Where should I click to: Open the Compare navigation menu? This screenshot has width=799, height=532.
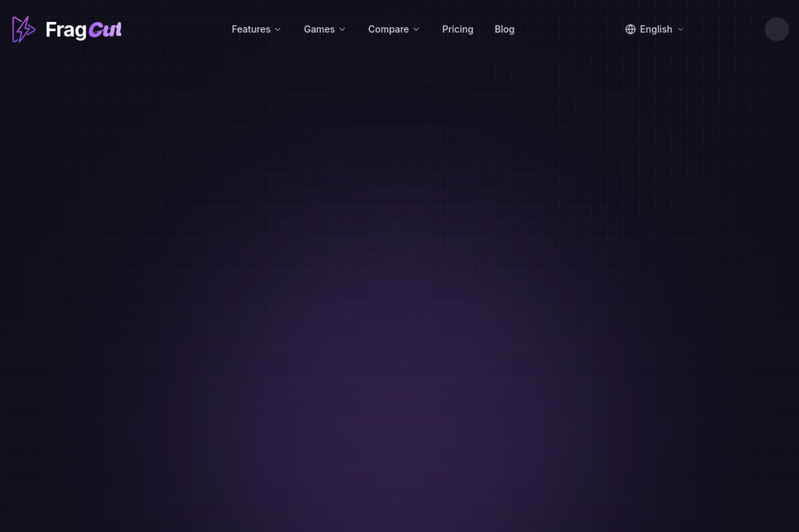[394, 29]
